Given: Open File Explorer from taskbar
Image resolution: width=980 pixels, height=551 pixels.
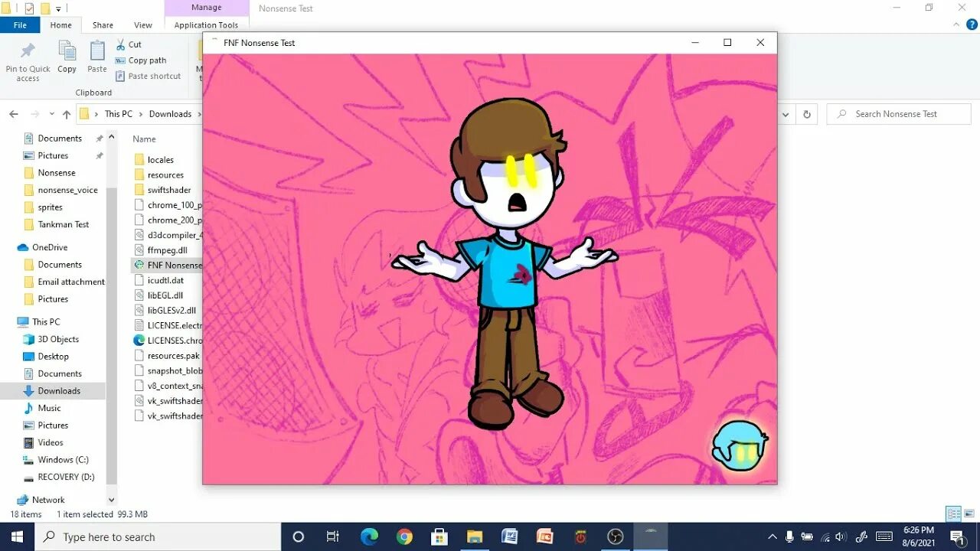Looking at the screenshot, I should [x=475, y=536].
